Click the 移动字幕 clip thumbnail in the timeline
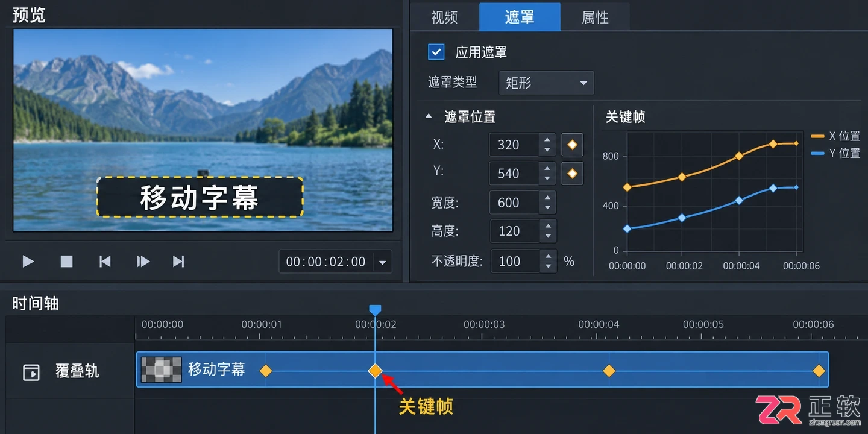Image resolution: width=868 pixels, height=434 pixels. click(161, 370)
